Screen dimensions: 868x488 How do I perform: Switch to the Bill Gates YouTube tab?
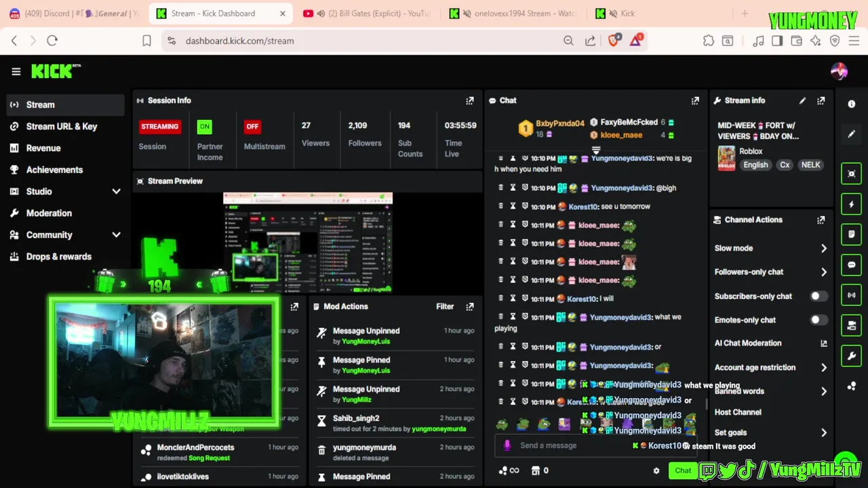[x=366, y=14]
